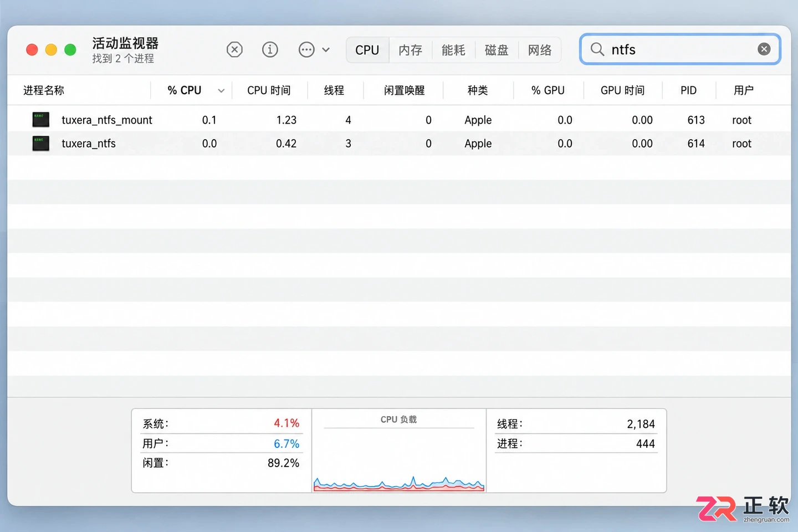Sort by GPU 时间 column header
798x532 pixels.
click(x=623, y=90)
